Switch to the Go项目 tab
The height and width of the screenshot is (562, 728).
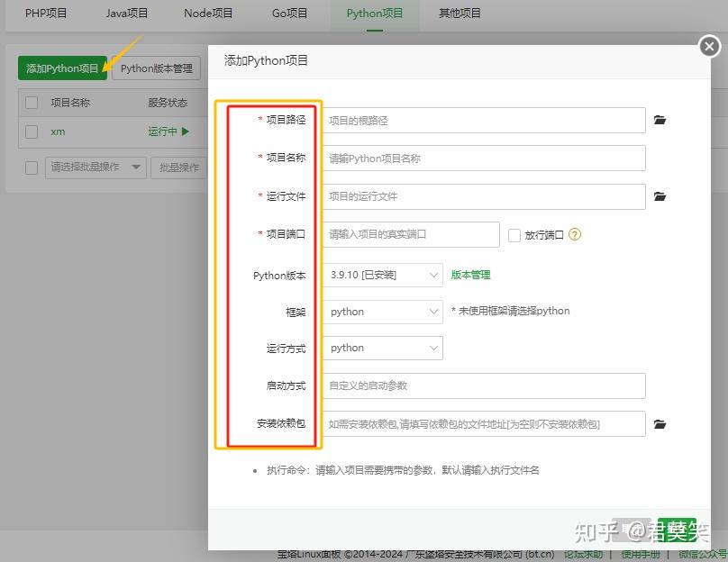pyautogui.click(x=289, y=14)
